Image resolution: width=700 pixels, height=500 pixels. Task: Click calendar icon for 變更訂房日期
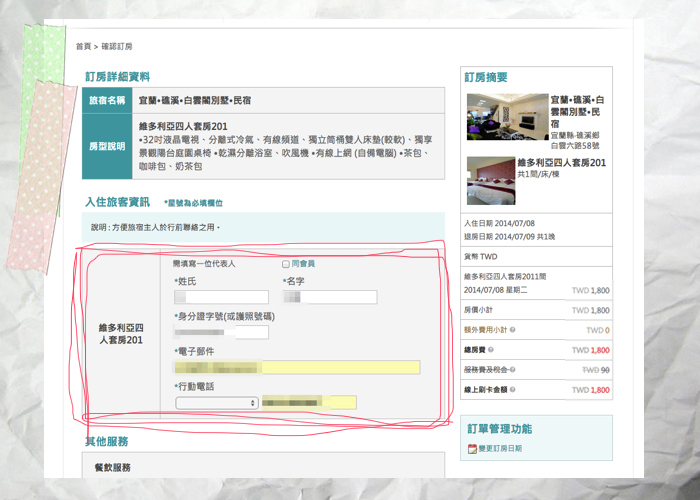coord(472,449)
